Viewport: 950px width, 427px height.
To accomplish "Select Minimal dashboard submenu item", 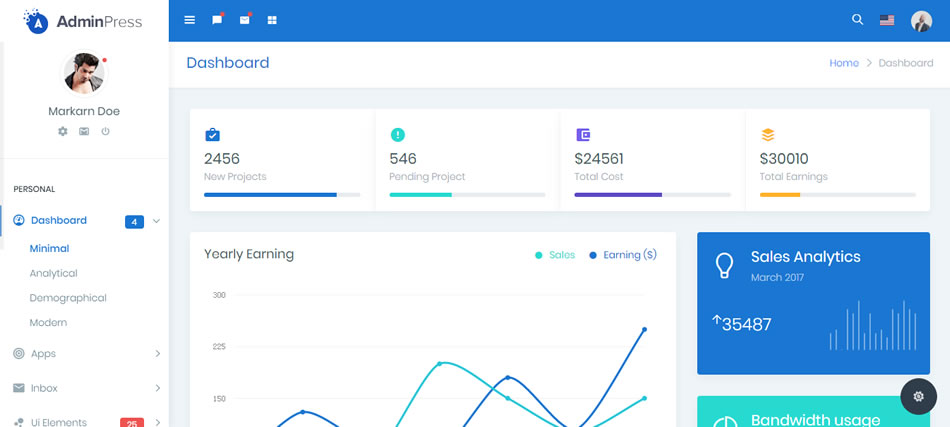I will (49, 248).
